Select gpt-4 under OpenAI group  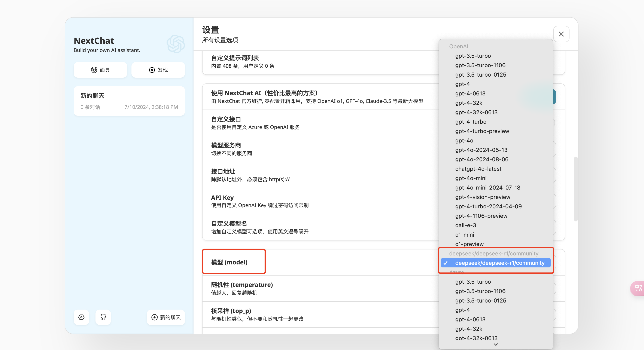pyautogui.click(x=496, y=84)
